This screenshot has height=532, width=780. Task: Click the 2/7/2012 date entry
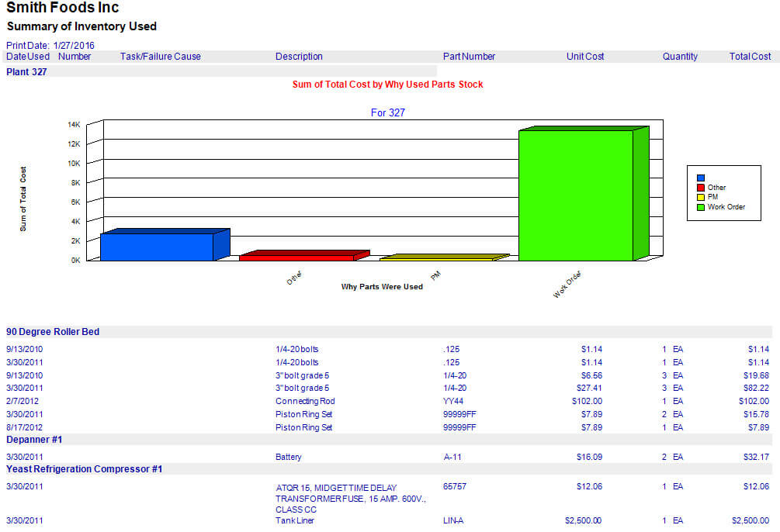(x=23, y=401)
